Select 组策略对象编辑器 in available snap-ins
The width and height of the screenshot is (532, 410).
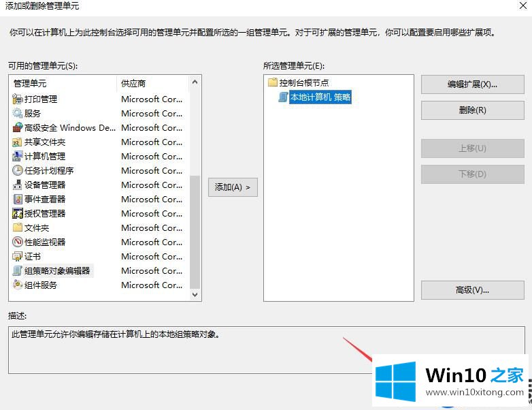point(57,270)
